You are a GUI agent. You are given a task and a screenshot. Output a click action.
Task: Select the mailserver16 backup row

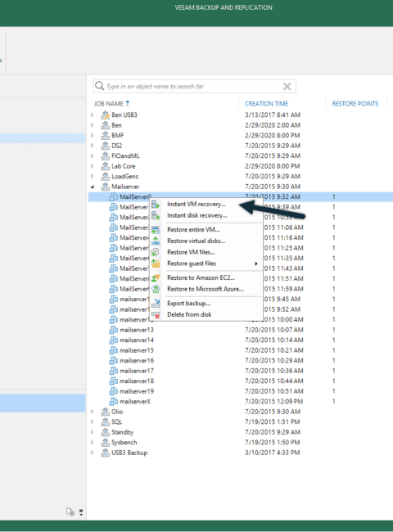(x=240, y=360)
